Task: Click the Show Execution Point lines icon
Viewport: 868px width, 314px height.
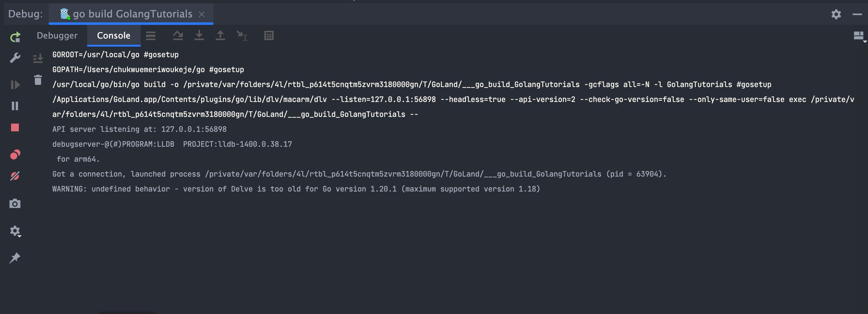Action: pyautogui.click(x=151, y=36)
